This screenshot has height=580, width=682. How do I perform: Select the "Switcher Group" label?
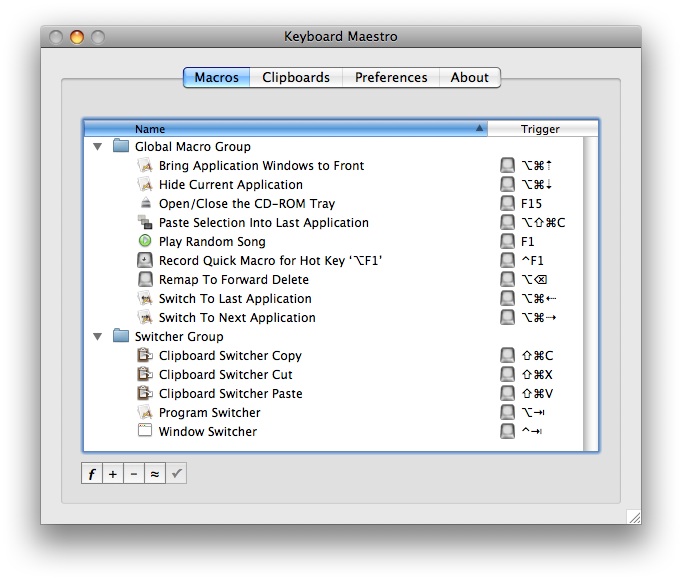[x=179, y=336]
